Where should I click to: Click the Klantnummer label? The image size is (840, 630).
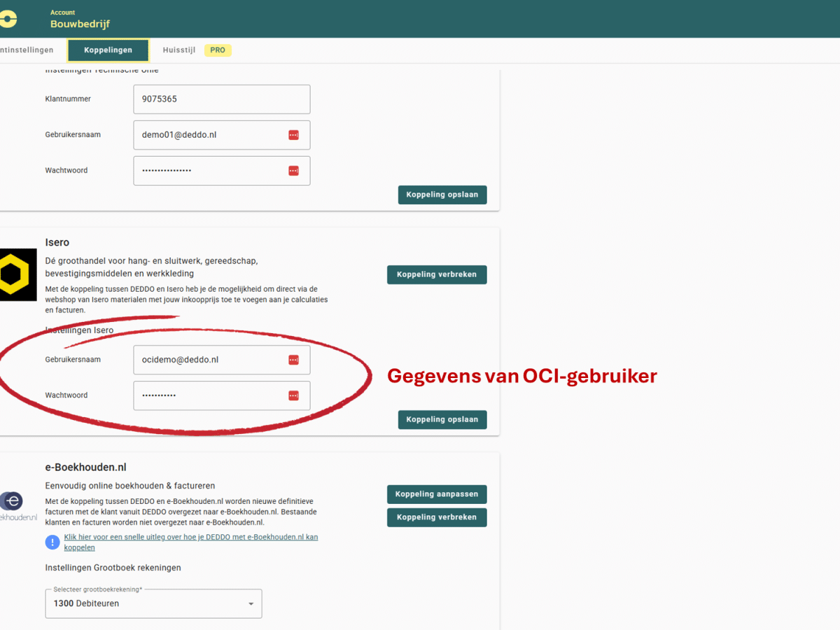point(68,99)
